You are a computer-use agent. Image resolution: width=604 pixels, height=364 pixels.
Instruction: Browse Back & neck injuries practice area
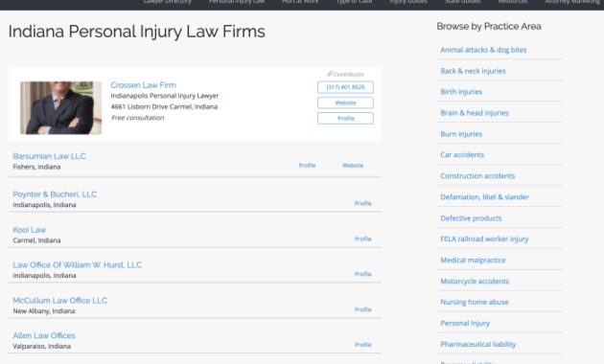(473, 71)
